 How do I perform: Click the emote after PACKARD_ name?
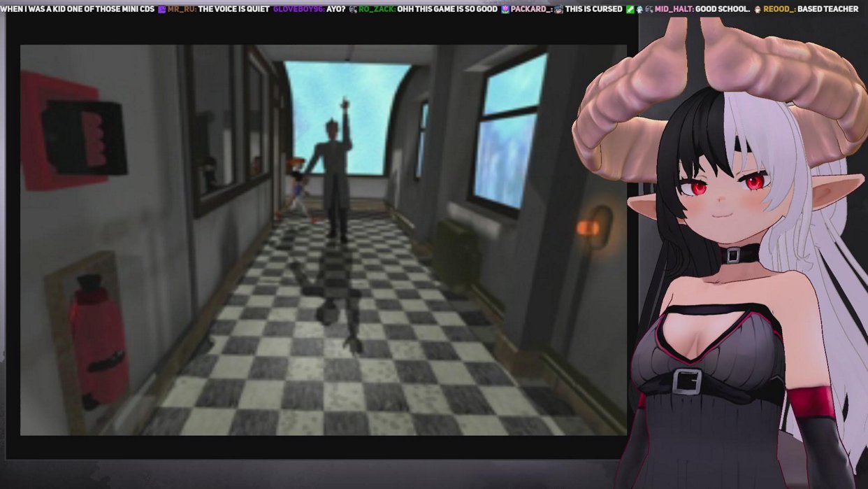click(x=559, y=9)
